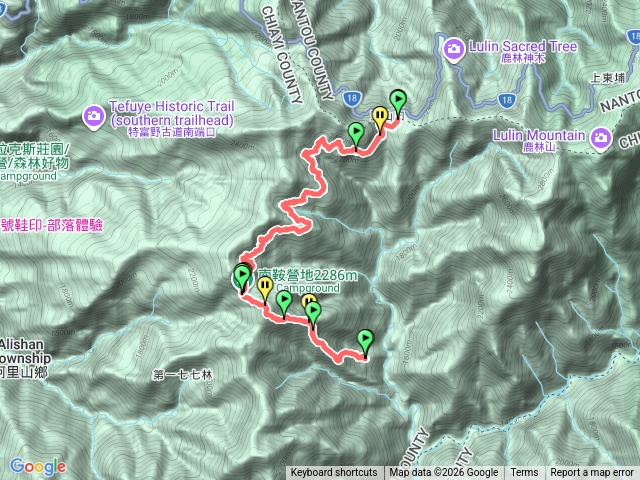Click the northernmost green play marker near highway 18
Viewport: 640px width, 480px height.
[398, 102]
